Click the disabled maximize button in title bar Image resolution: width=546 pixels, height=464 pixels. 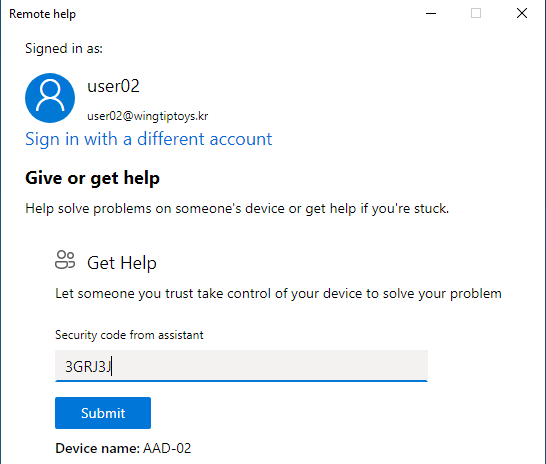(x=476, y=14)
